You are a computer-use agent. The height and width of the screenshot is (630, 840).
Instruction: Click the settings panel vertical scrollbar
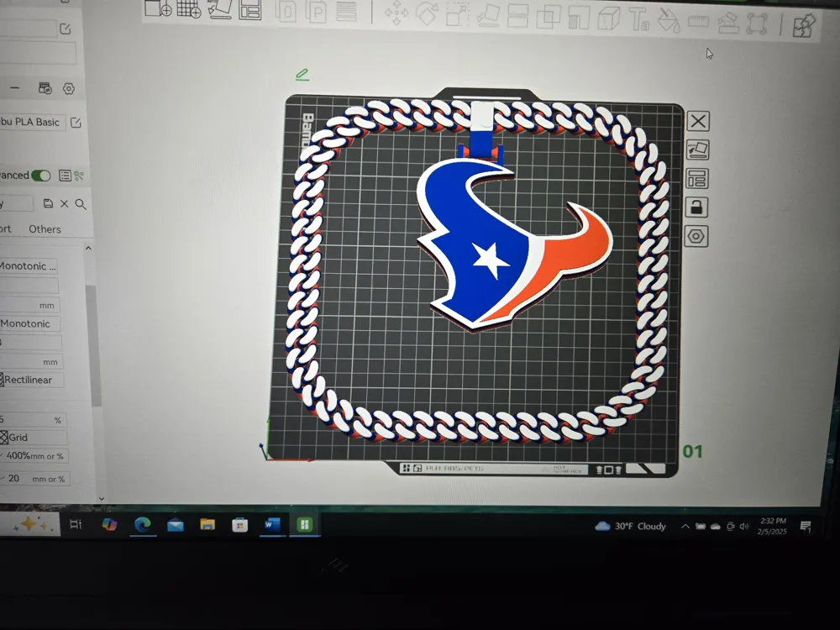[x=97, y=345]
